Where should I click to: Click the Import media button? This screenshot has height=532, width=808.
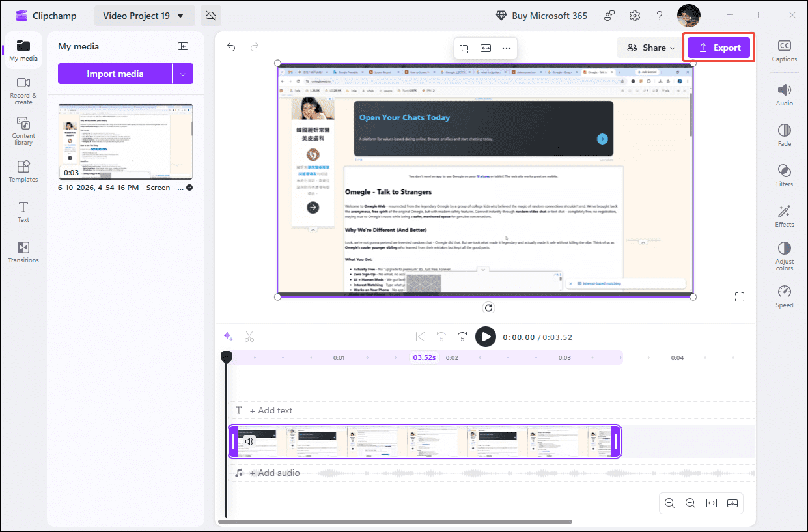pos(115,74)
